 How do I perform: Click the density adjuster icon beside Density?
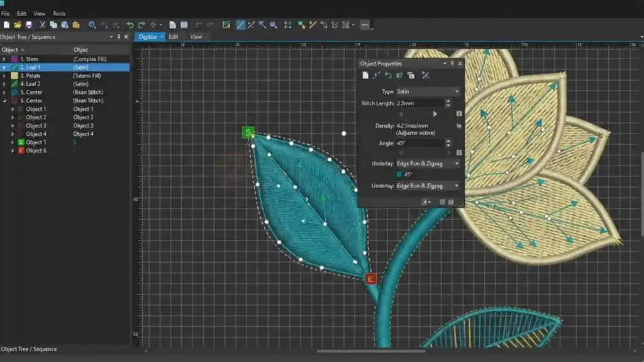point(458,126)
